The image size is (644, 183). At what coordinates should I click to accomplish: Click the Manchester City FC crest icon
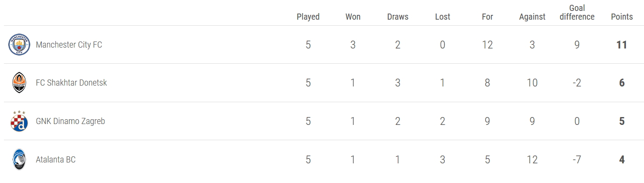(19, 45)
